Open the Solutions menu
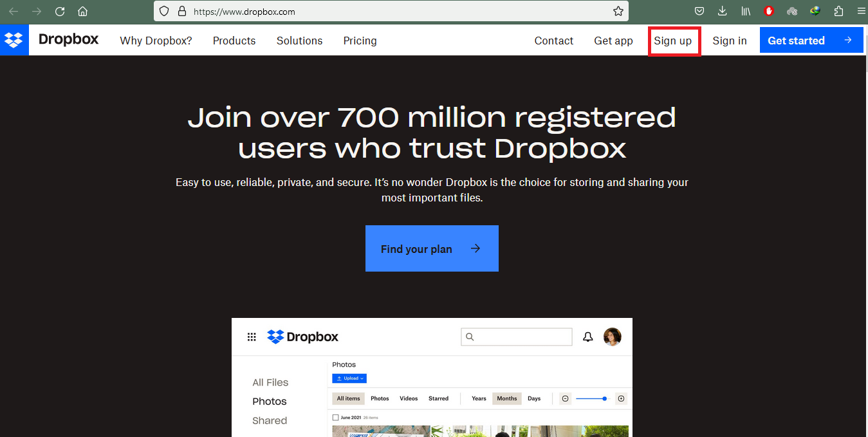The height and width of the screenshot is (437, 868). 299,41
